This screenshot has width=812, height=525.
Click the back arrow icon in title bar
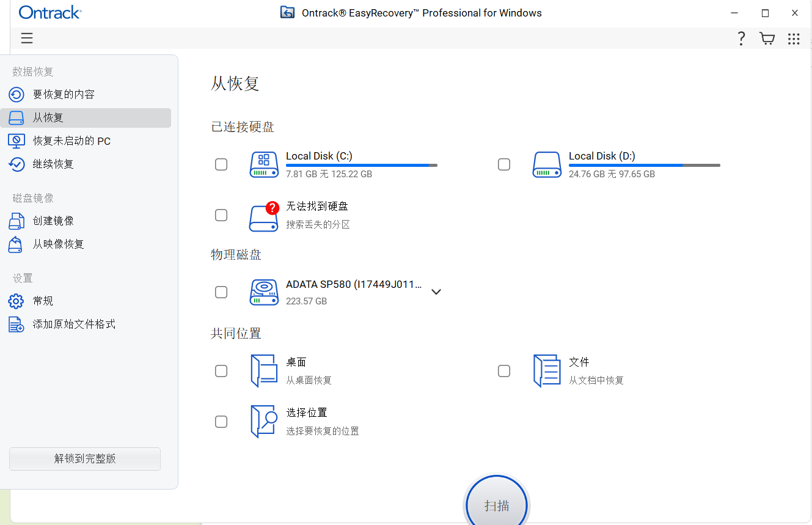pos(287,12)
